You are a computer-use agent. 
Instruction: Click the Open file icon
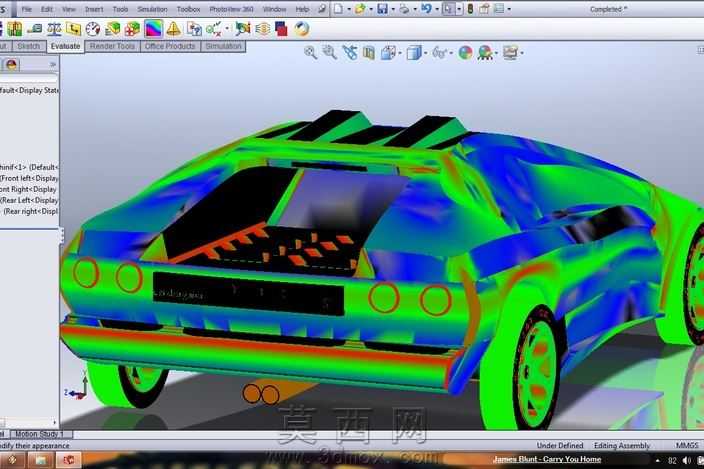(x=360, y=9)
